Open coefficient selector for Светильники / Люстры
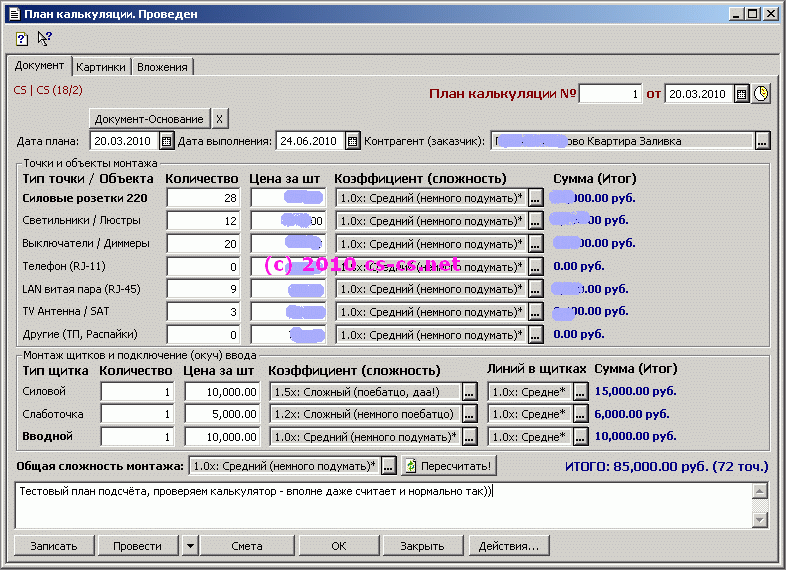This screenshot has width=786, height=570. (x=535, y=221)
